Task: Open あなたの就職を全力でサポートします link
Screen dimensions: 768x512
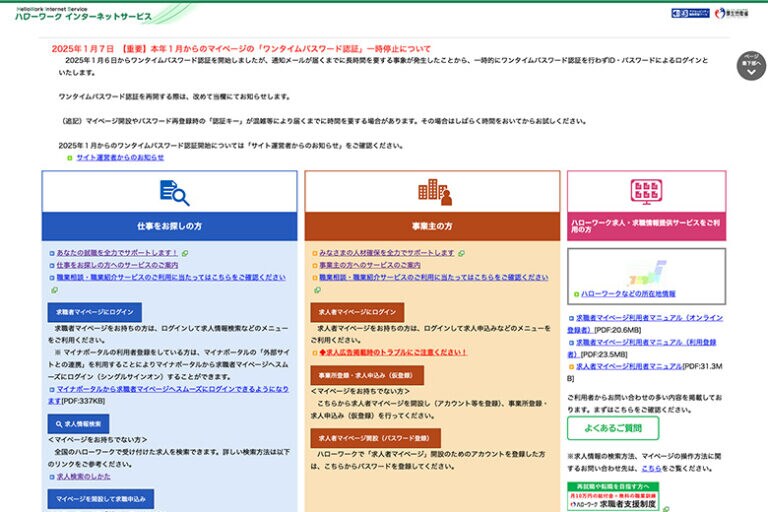Action: (x=117, y=253)
